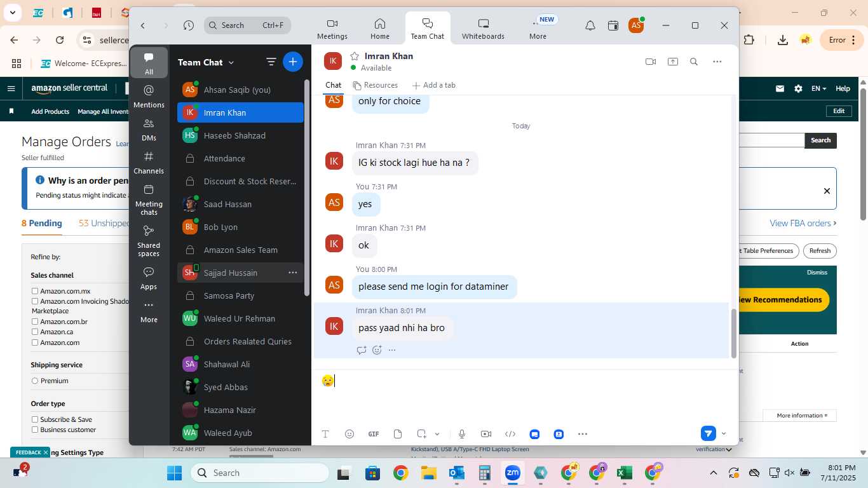Image resolution: width=868 pixels, height=488 pixels.
Task: Switch to Resources tab in chat
Action: 375,85
